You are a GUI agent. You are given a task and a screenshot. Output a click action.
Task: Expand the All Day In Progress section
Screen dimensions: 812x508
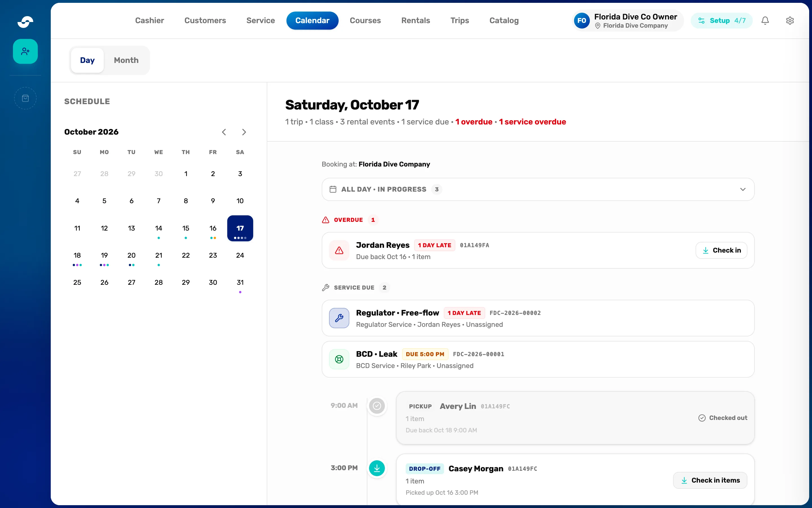(x=538, y=189)
